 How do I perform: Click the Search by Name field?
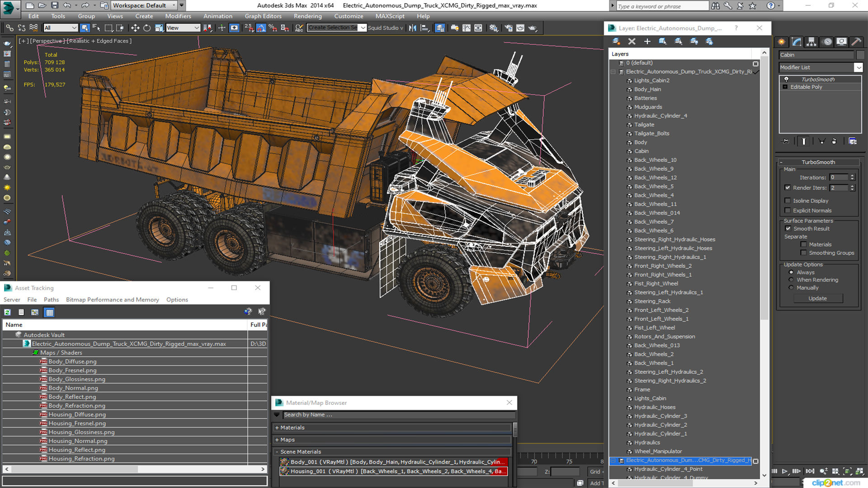(x=399, y=415)
